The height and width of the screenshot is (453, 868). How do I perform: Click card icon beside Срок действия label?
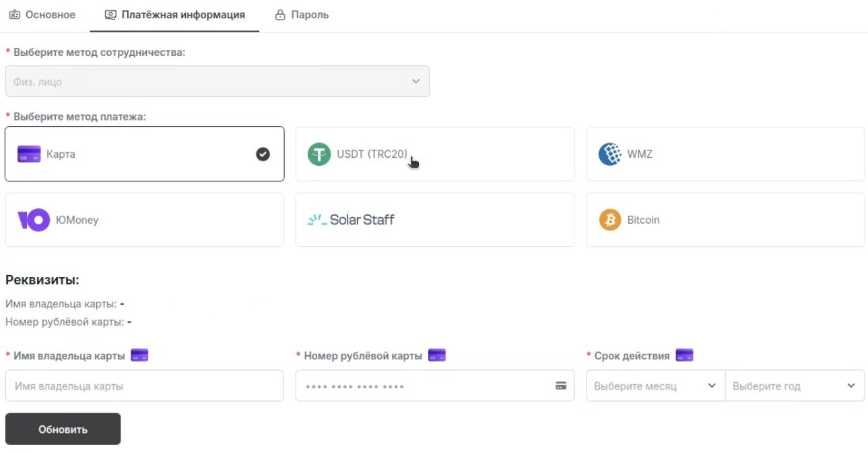[x=684, y=355]
